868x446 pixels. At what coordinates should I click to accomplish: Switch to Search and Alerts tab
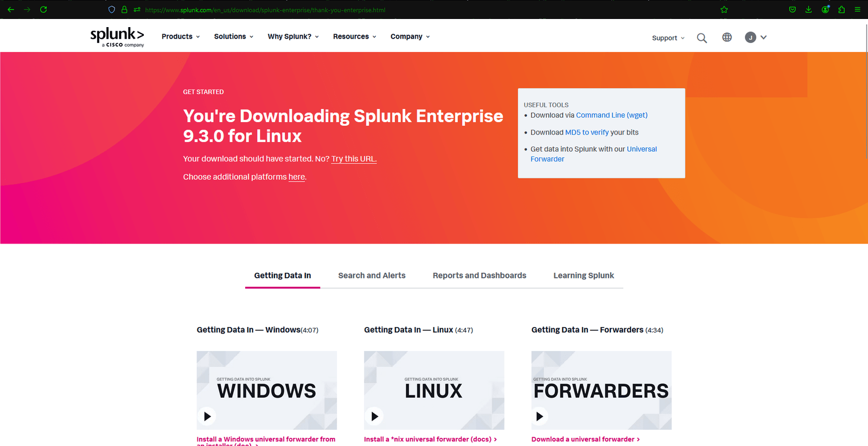[x=372, y=276]
